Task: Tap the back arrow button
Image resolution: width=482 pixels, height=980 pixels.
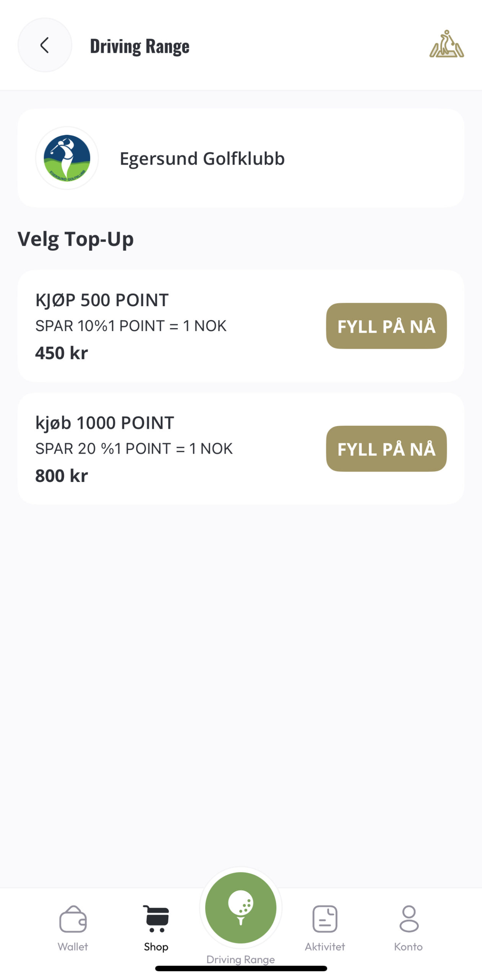Action: coord(45,45)
